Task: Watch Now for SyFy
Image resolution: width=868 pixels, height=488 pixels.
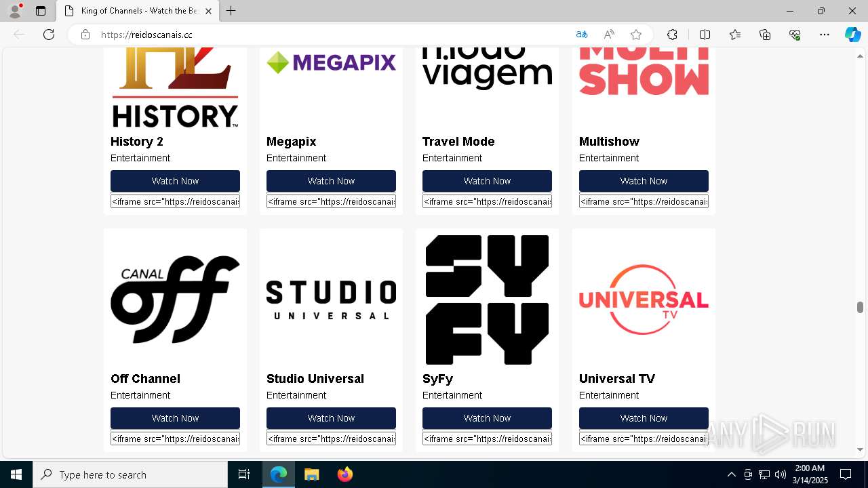Action: click(487, 418)
